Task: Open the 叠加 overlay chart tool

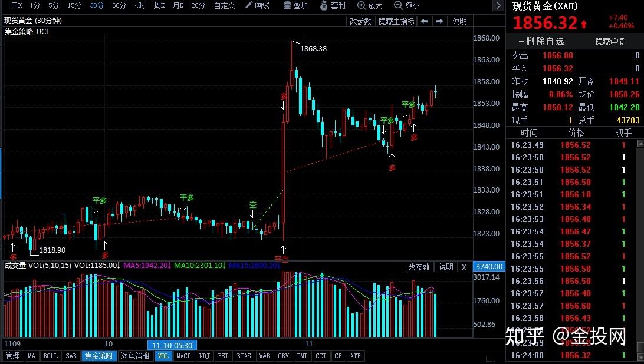Action: click(295, 6)
